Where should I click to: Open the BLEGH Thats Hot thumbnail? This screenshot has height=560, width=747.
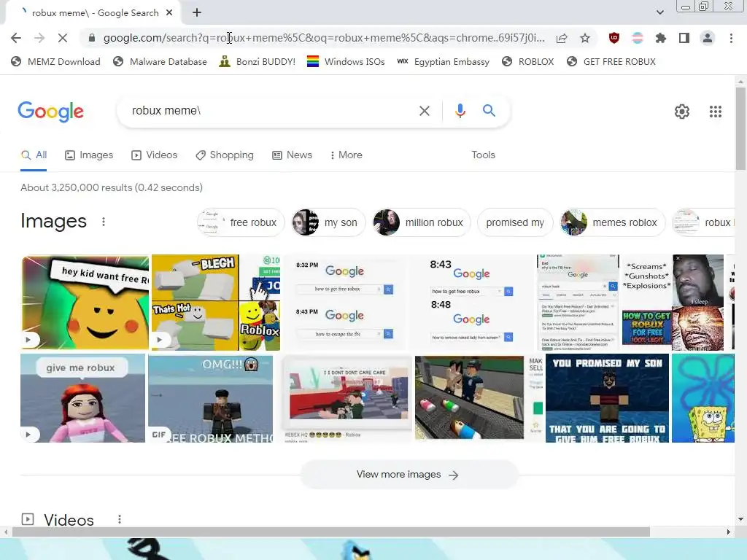click(x=216, y=303)
